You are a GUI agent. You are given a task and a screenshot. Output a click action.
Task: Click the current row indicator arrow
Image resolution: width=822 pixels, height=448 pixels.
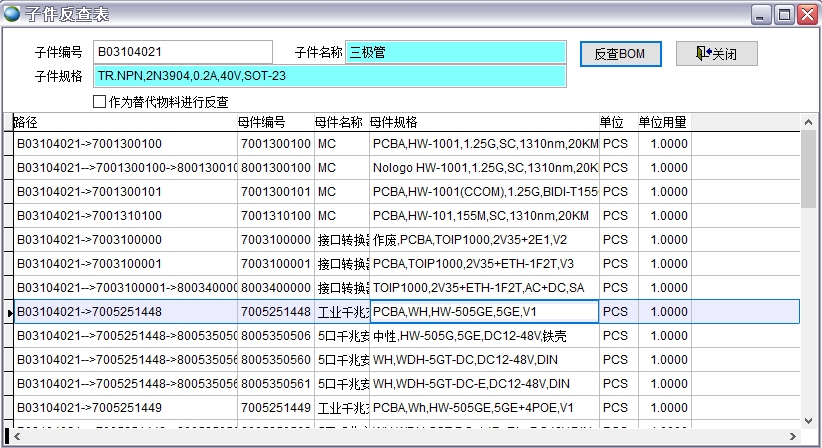[9, 313]
